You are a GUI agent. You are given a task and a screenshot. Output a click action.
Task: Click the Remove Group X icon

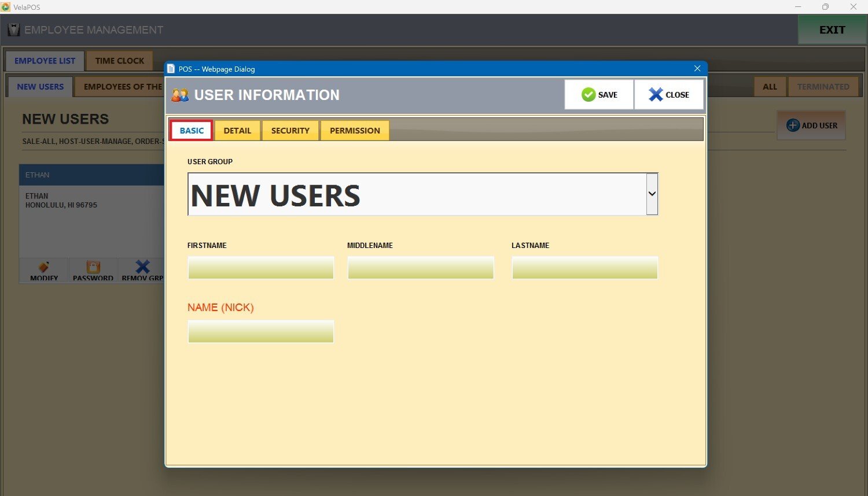(x=142, y=267)
